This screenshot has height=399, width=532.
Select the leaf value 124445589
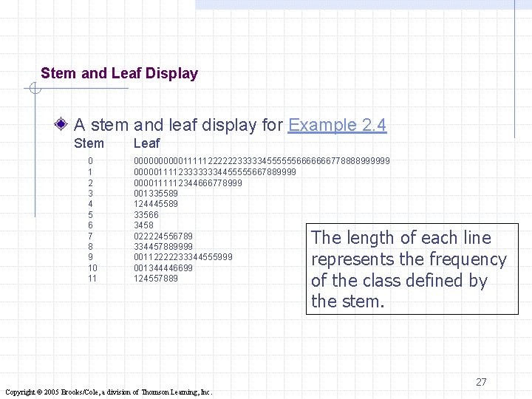click(x=156, y=204)
